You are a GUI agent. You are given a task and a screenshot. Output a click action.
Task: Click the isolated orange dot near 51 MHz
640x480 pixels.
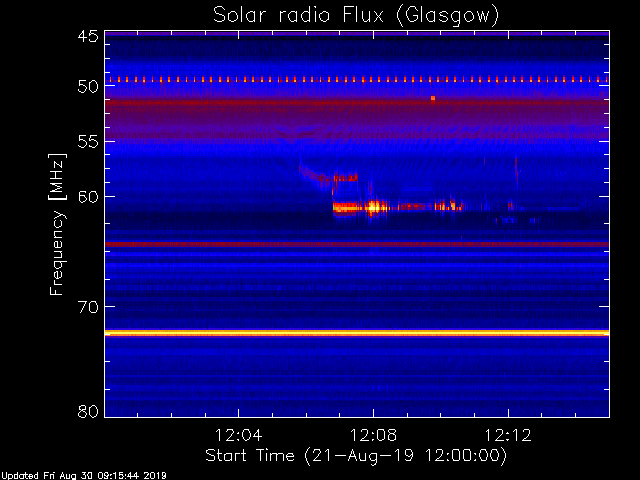tap(433, 98)
